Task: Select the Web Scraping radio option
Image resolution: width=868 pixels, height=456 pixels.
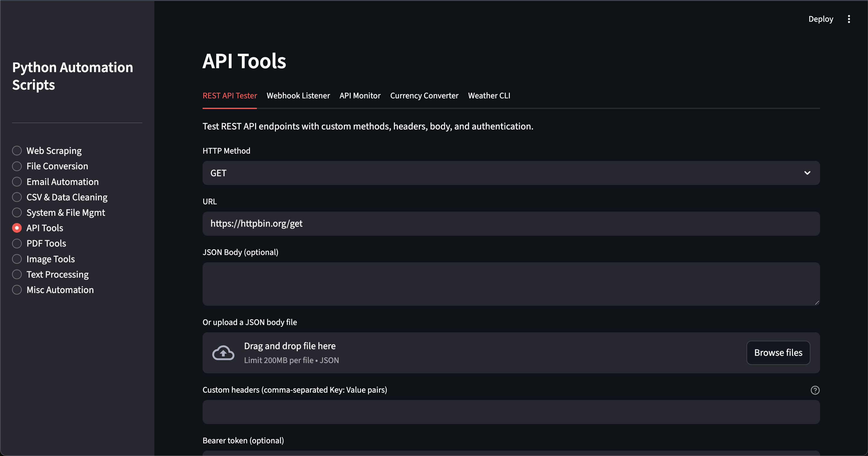Action: pyautogui.click(x=17, y=151)
